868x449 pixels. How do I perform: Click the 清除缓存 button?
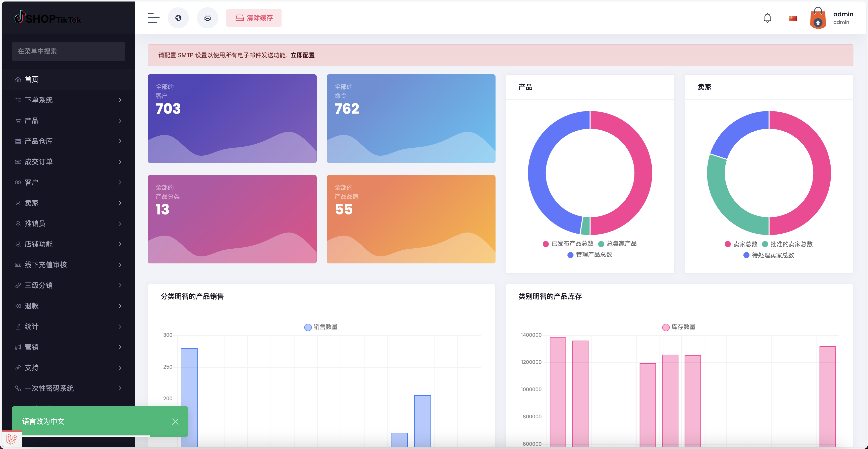[254, 18]
